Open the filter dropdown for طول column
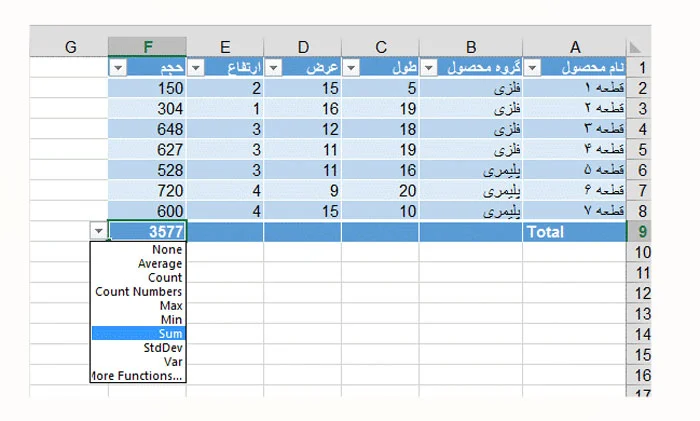The height and width of the screenshot is (421, 700). 351,68
